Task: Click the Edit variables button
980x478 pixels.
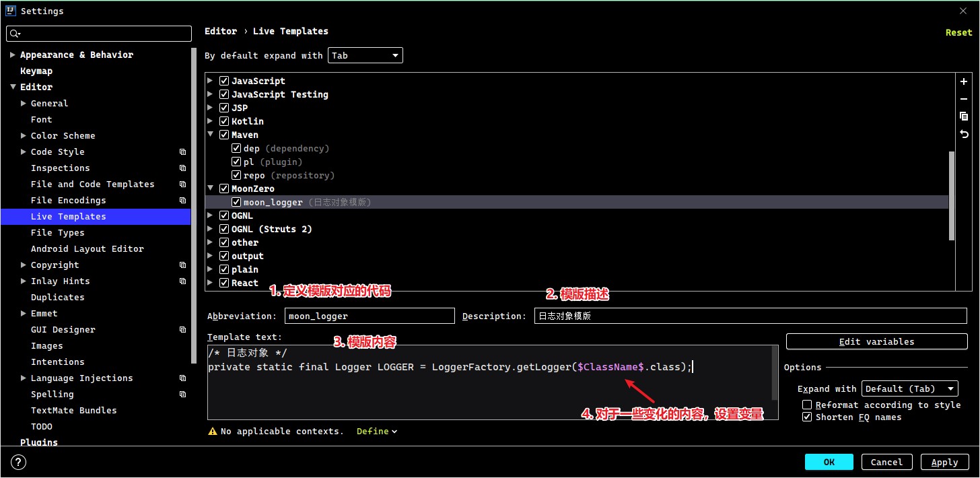Action: coord(876,341)
